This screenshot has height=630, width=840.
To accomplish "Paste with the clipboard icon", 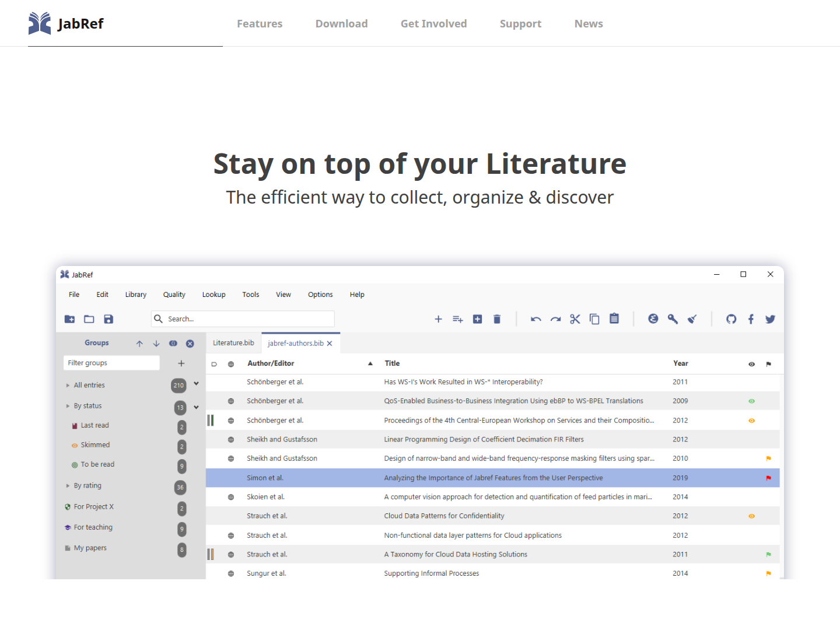I will [614, 318].
